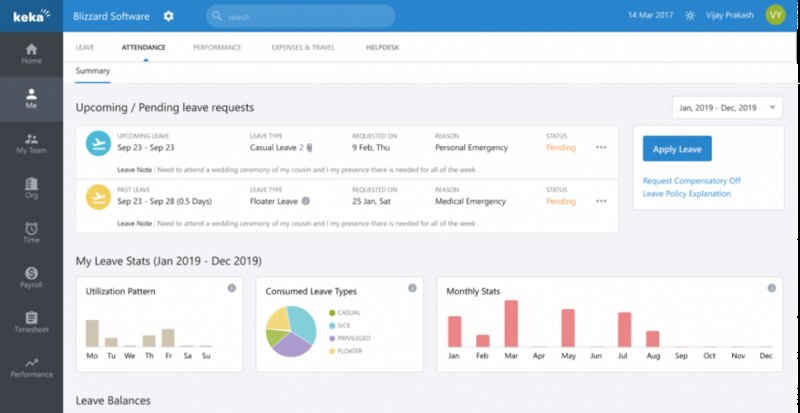This screenshot has width=800, height=413.
Task: Click the Leave Policy Explanation link
Action: (x=686, y=194)
